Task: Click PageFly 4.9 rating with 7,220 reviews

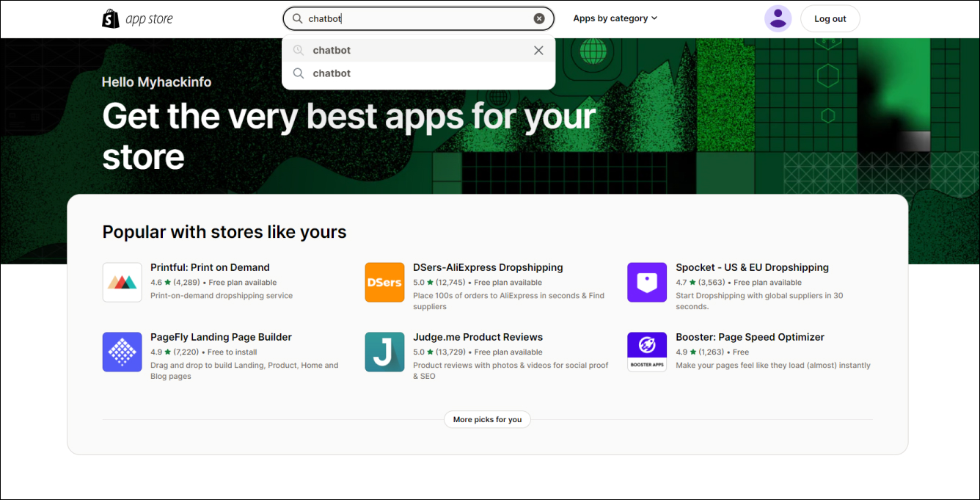Action: [x=175, y=352]
